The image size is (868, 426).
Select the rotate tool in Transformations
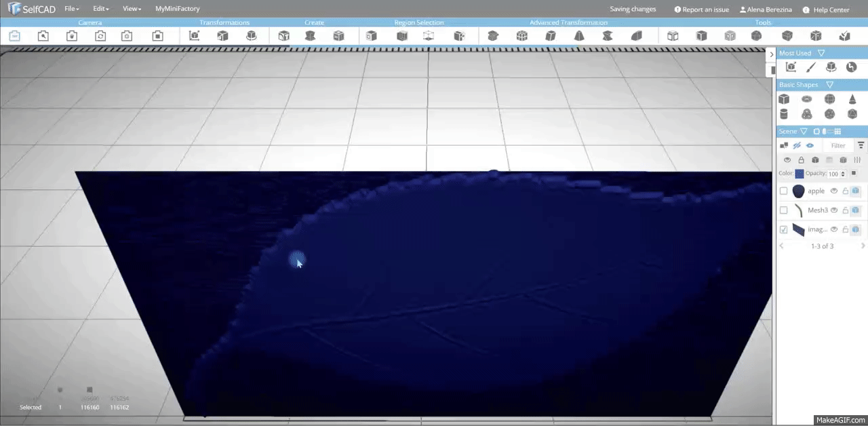coord(252,36)
